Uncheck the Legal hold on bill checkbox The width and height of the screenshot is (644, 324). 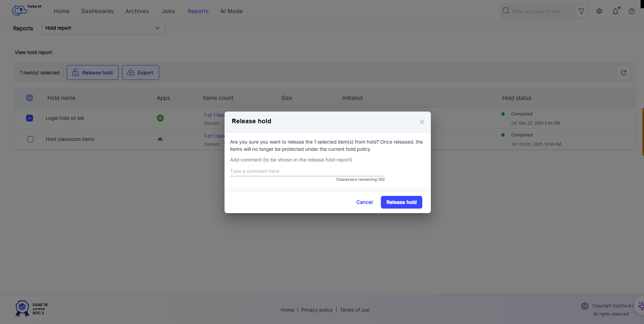(30, 118)
